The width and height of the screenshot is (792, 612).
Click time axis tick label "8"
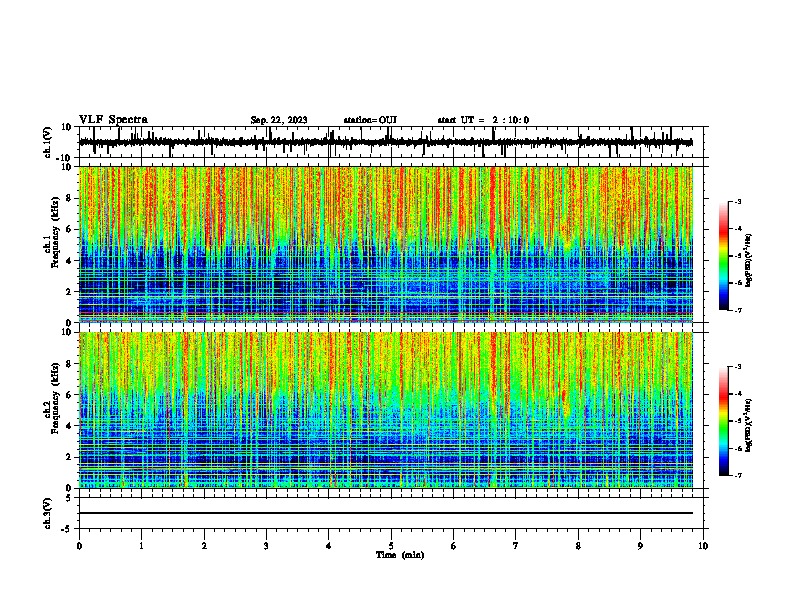pos(578,546)
